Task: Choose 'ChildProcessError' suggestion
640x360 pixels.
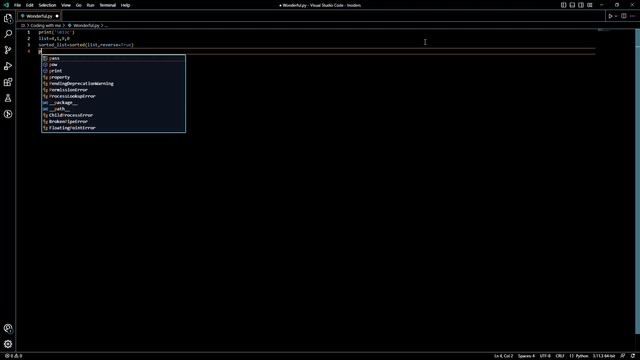Action: 113,115
